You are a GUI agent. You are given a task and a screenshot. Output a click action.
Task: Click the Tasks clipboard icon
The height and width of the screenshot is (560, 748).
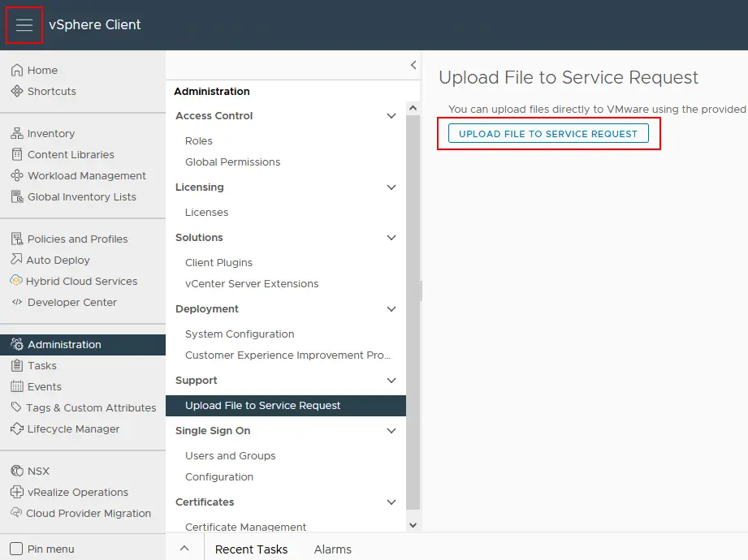click(x=17, y=365)
